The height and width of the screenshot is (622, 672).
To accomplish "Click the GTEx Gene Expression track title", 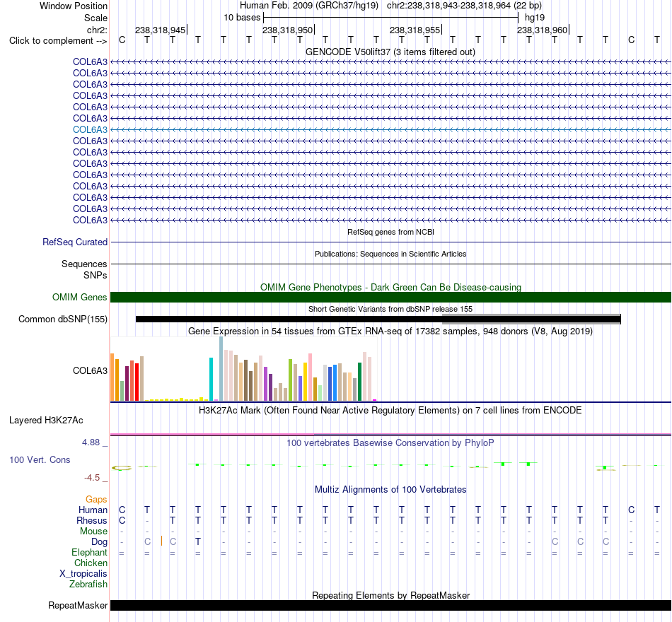I will click(x=390, y=331).
